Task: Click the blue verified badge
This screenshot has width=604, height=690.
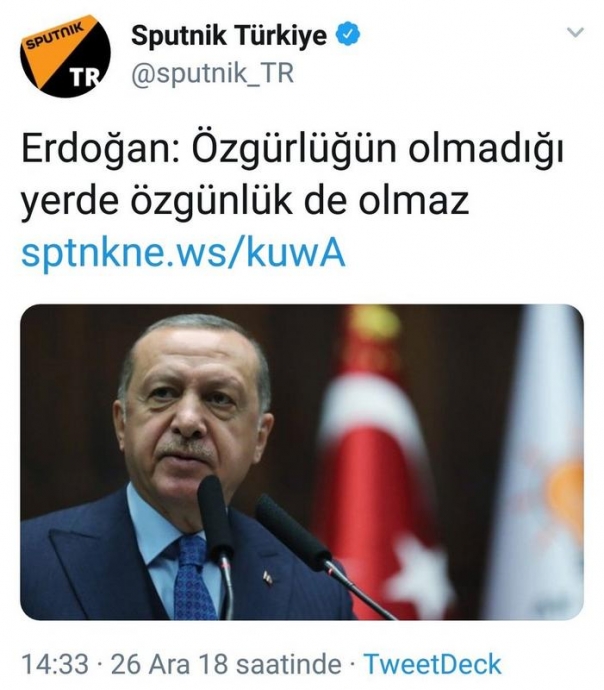Action: (x=348, y=36)
